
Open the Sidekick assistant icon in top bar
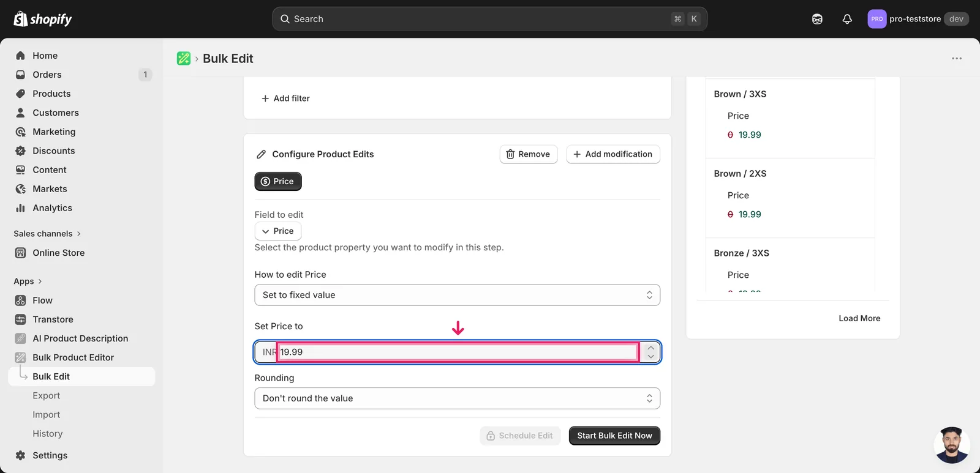click(817, 19)
